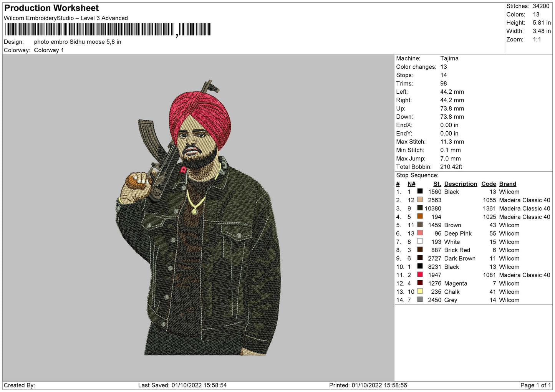555x392 pixels.
Task: Click the tan swatch for stop 2
Action: 420,200
